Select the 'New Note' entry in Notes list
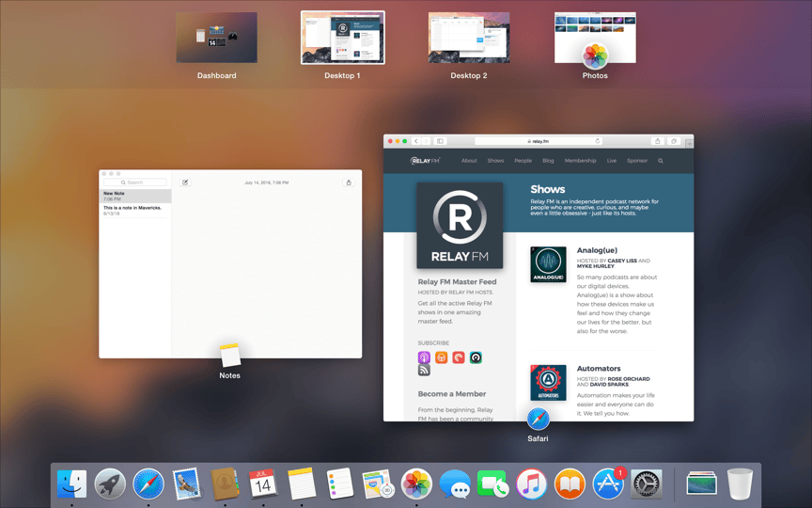 (x=135, y=196)
